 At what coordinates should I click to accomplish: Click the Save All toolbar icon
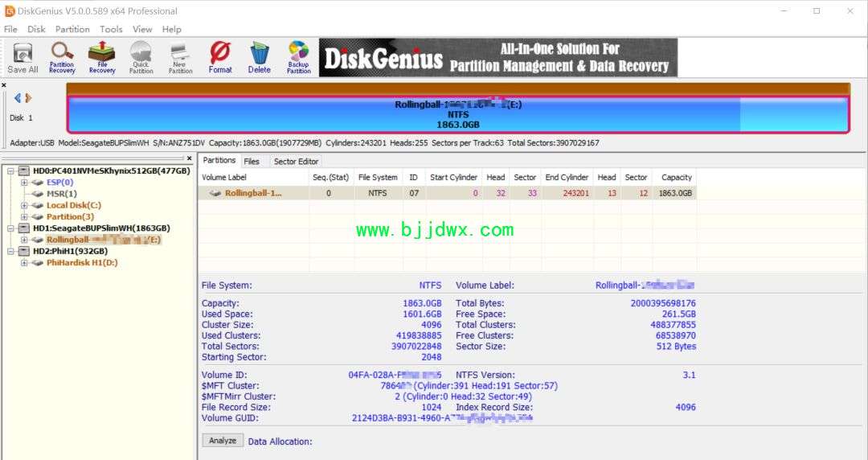[23, 58]
